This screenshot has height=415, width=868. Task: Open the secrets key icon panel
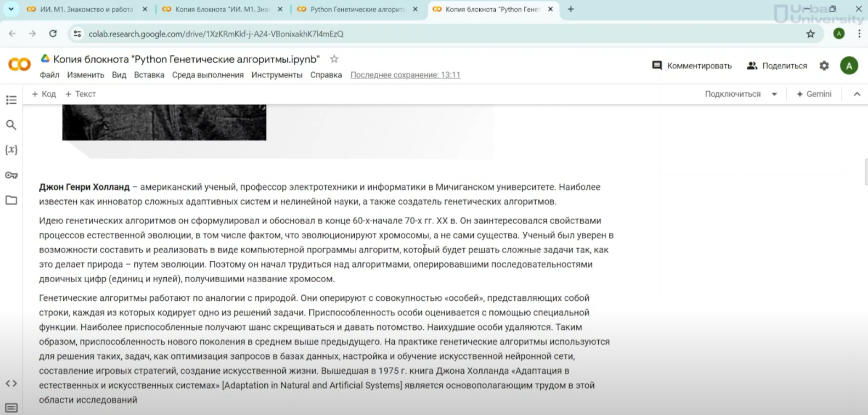pos(11,175)
